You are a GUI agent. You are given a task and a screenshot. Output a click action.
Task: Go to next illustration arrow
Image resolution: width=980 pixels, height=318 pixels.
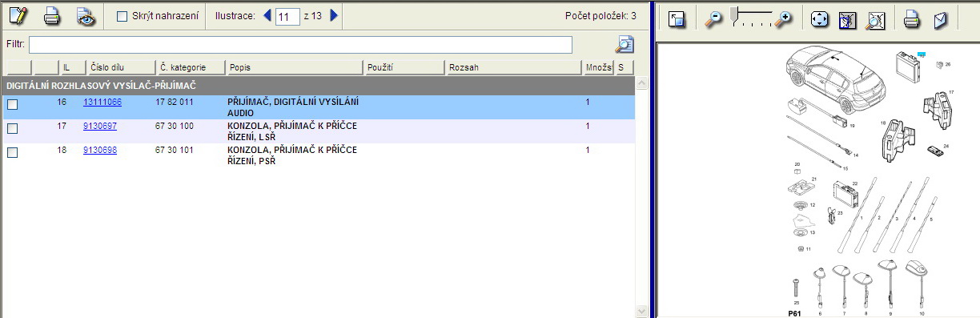pos(334,15)
